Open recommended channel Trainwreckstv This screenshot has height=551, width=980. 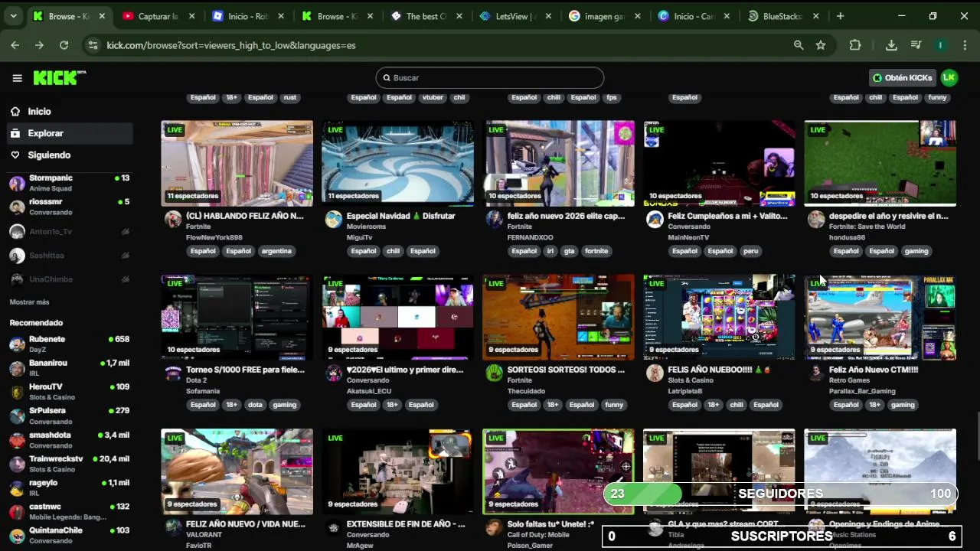(69, 463)
